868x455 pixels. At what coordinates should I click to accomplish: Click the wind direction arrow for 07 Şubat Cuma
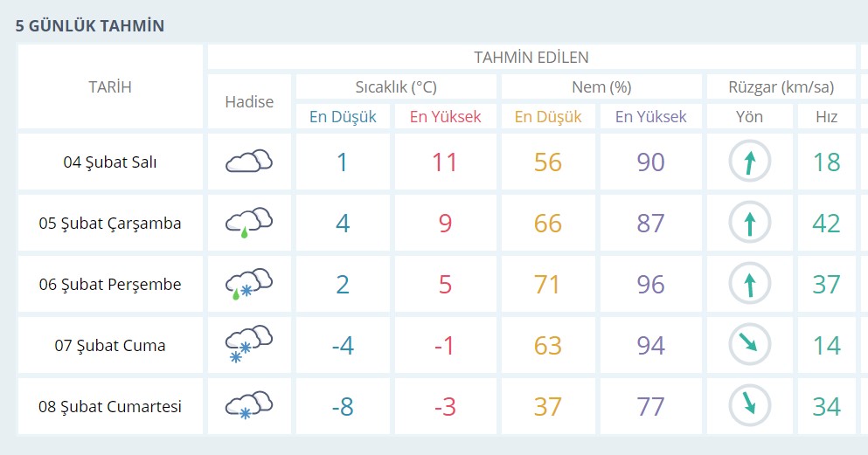[x=749, y=345]
